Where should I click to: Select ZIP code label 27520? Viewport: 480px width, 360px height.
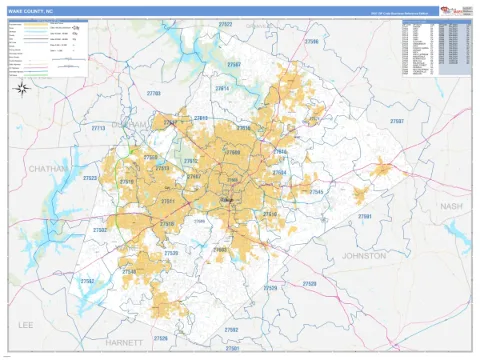coord(309,284)
